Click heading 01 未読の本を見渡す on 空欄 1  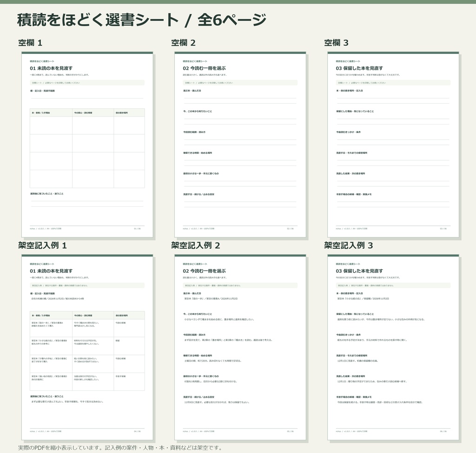click(x=51, y=68)
